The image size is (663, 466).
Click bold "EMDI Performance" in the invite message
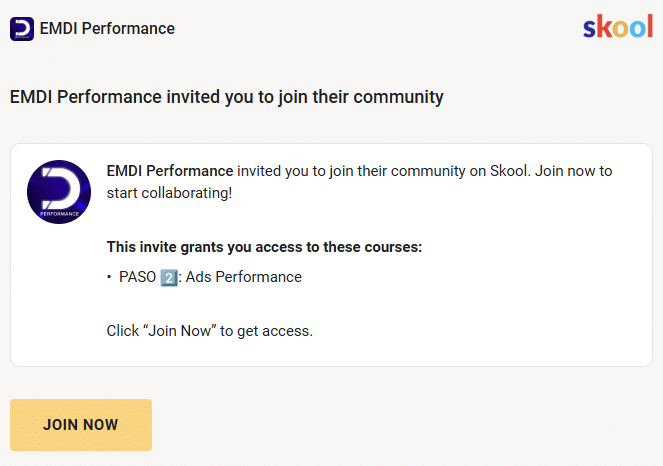point(170,171)
